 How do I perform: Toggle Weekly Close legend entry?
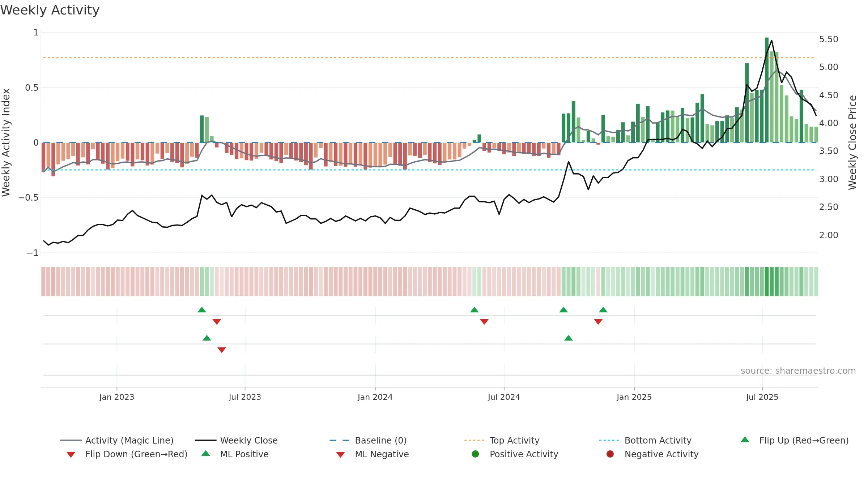tap(236, 440)
